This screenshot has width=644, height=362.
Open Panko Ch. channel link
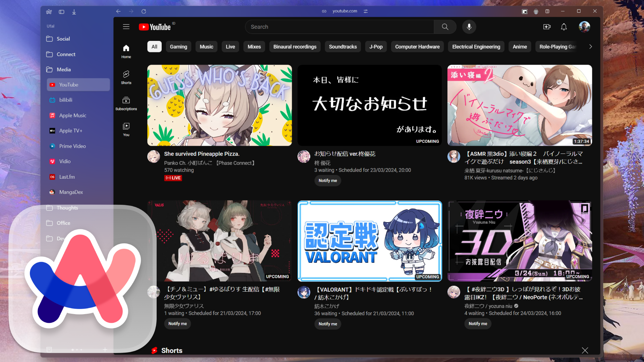tap(210, 163)
